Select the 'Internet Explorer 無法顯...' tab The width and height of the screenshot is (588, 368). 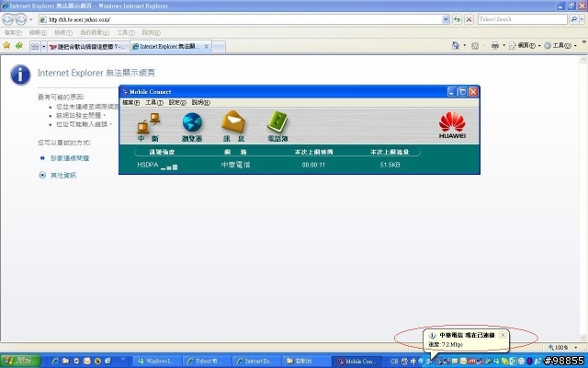click(x=166, y=47)
